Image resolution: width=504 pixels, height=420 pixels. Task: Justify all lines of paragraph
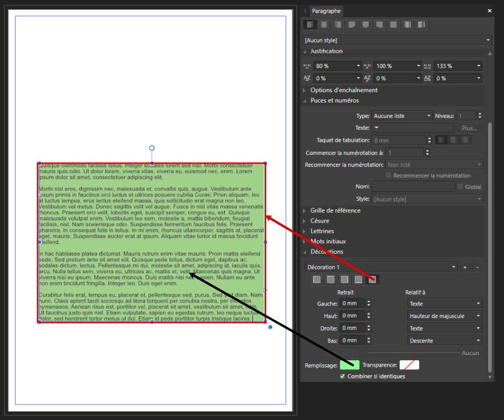[393, 25]
